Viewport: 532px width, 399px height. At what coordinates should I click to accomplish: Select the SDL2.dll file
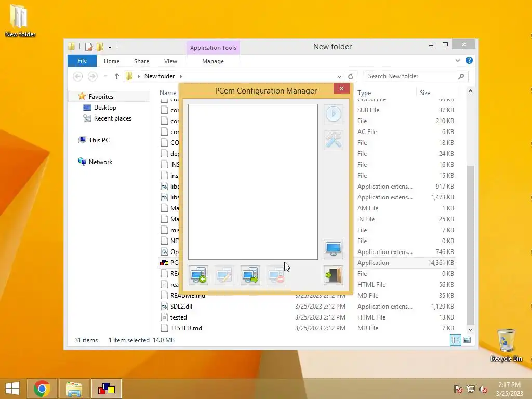pyautogui.click(x=181, y=307)
